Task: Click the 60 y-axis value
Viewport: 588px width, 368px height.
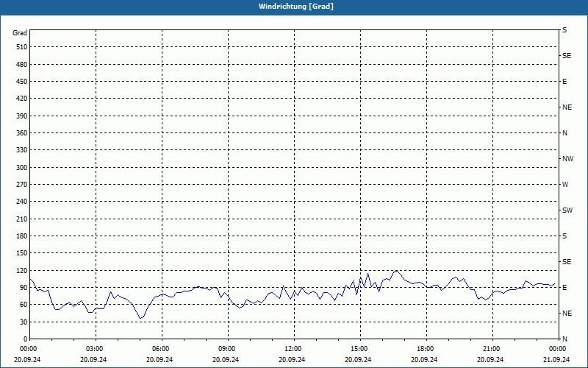Action: click(x=24, y=305)
